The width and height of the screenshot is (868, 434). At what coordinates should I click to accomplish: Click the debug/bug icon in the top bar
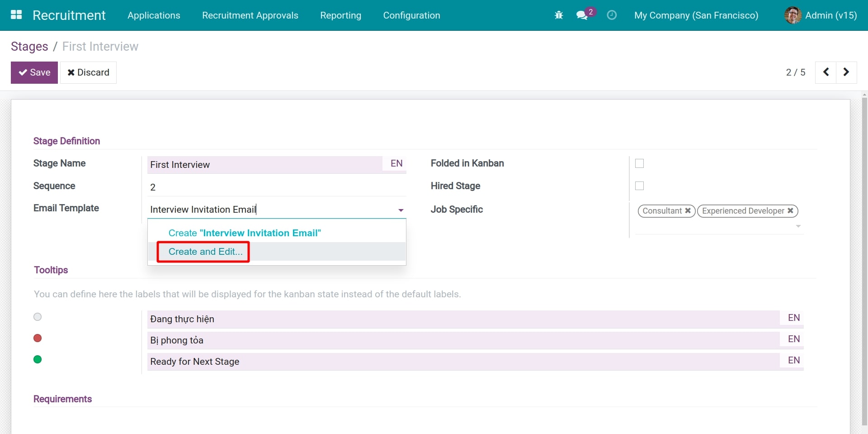tap(558, 15)
